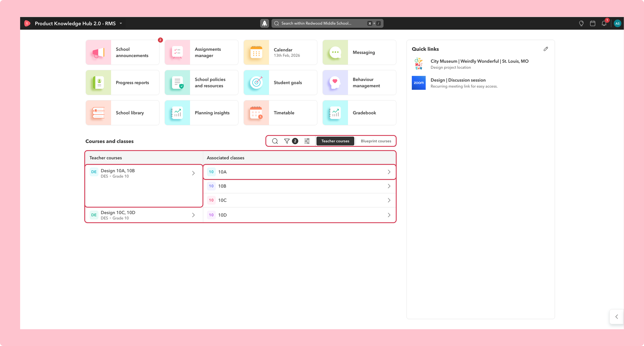Expand Design 10A, 10B course chevron
The height and width of the screenshot is (346, 644).
(193, 173)
